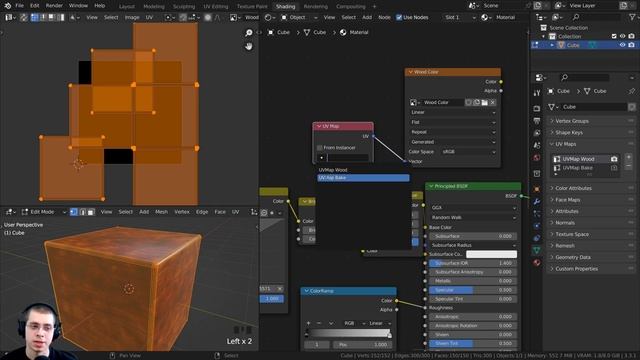Open the Render properties tab
Screen dimensions: 640x360
click(537, 108)
